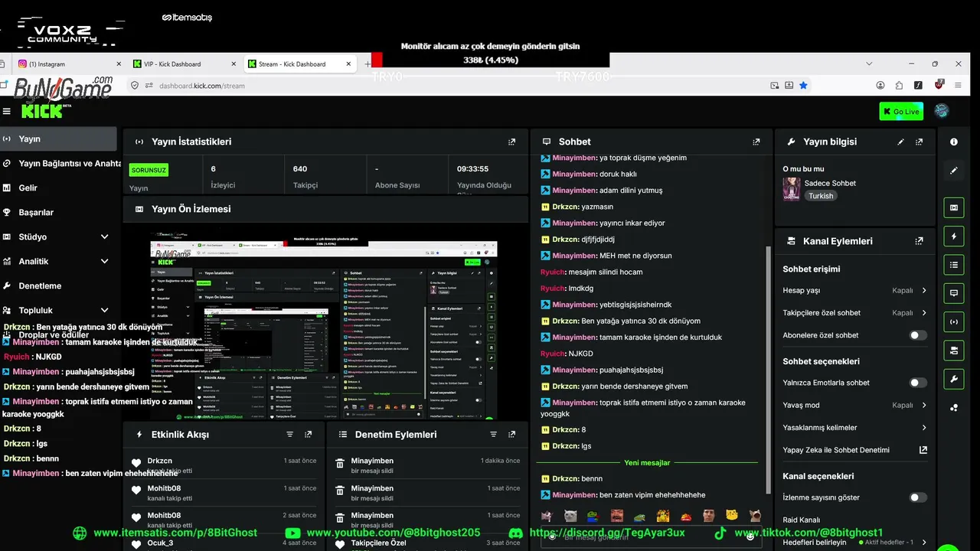Click the Minayimben entry from 1 dakika önce

click(427, 465)
